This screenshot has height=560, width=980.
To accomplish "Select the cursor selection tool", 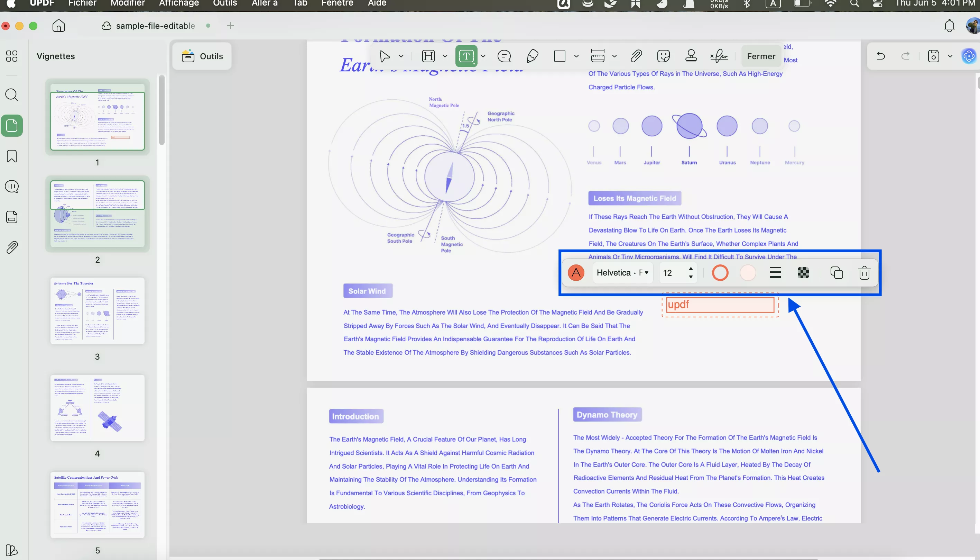I will pos(384,56).
